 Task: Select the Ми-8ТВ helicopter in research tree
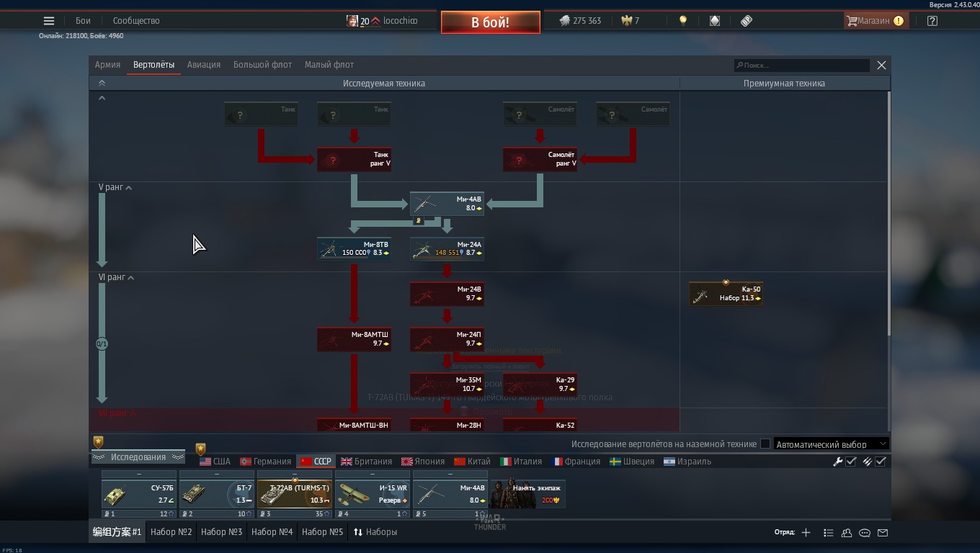(x=354, y=249)
